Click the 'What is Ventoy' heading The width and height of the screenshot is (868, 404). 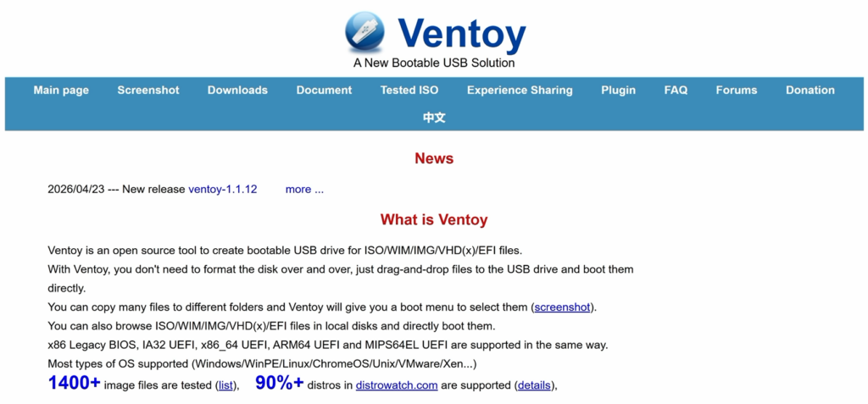pyautogui.click(x=434, y=219)
